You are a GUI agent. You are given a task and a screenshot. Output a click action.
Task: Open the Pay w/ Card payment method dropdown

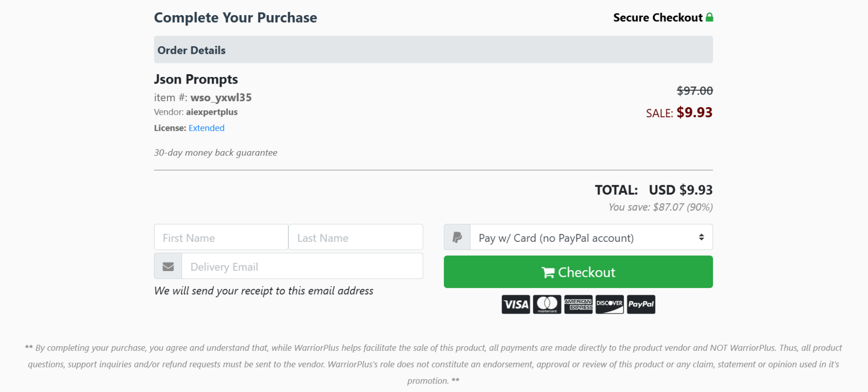coord(591,237)
